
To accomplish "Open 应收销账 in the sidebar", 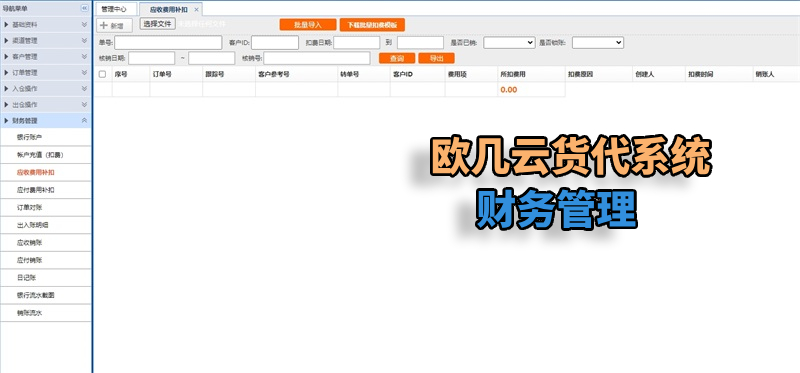I will pyautogui.click(x=45, y=243).
